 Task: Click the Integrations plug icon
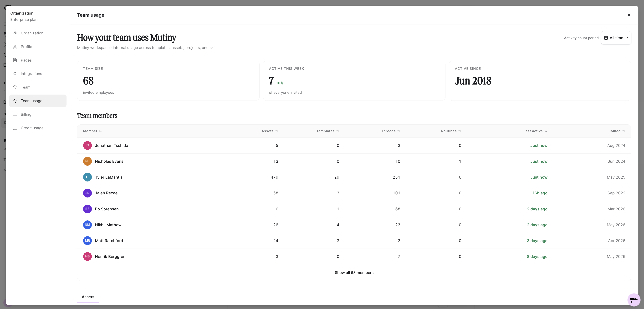[15, 74]
